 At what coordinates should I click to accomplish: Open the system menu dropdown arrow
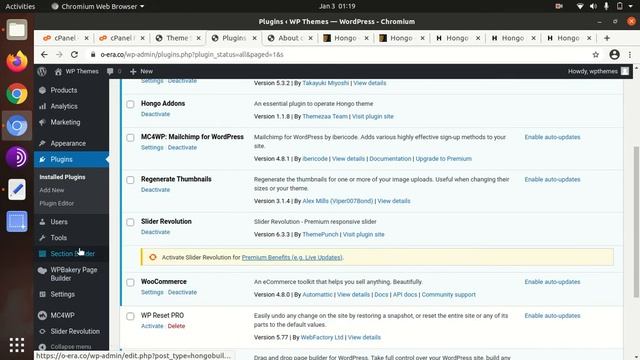[x=631, y=6]
